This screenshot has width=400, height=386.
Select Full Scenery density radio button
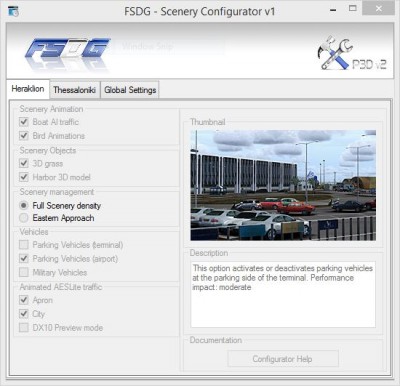pos(24,205)
